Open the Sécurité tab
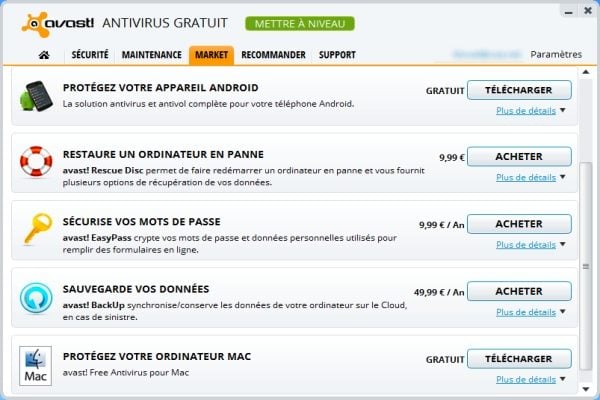The width and height of the screenshot is (600, 400). (x=90, y=55)
